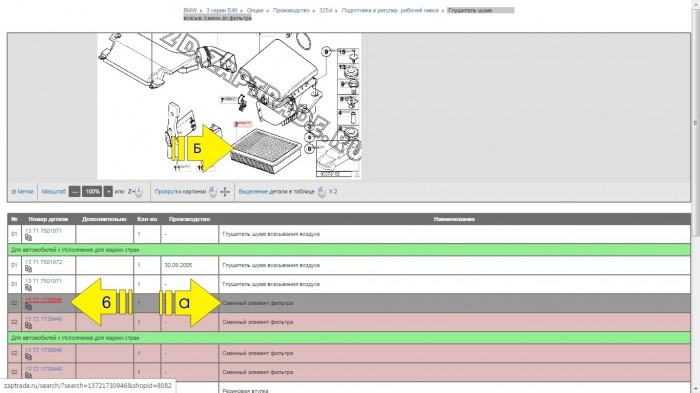Open BMW breadcrumb link
This screenshot has height=393, width=700.
tap(190, 10)
